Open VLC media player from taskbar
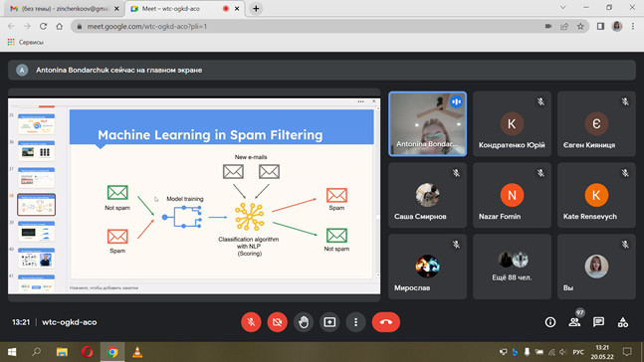This screenshot has height=362, width=644. 137,352
